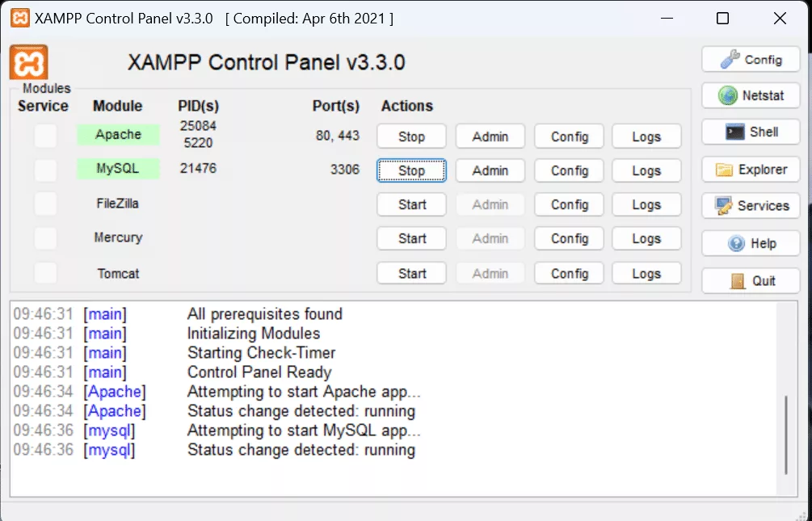Launch Netstat with the globe icon
The image size is (812, 521).
(751, 96)
